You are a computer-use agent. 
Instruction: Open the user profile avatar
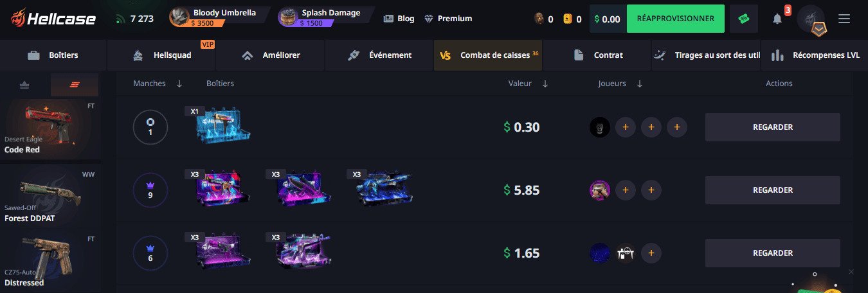pyautogui.click(x=810, y=19)
